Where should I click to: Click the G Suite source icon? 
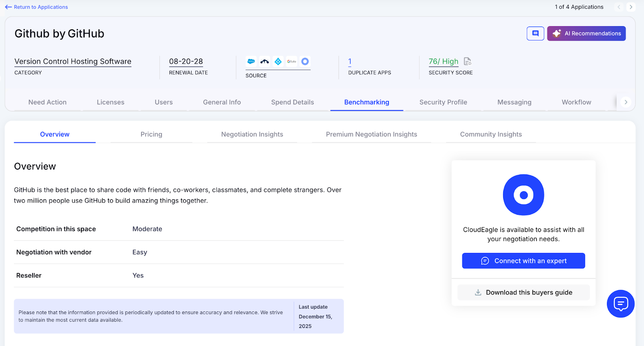point(292,62)
